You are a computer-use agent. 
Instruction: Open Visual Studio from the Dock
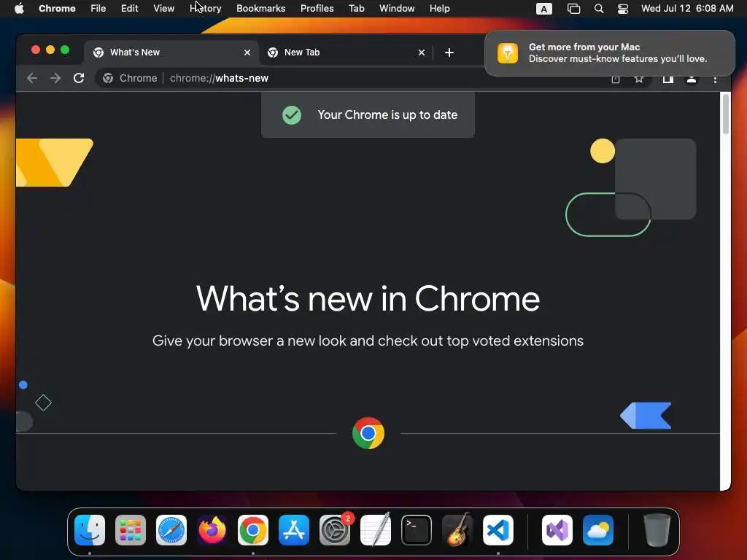point(557,530)
